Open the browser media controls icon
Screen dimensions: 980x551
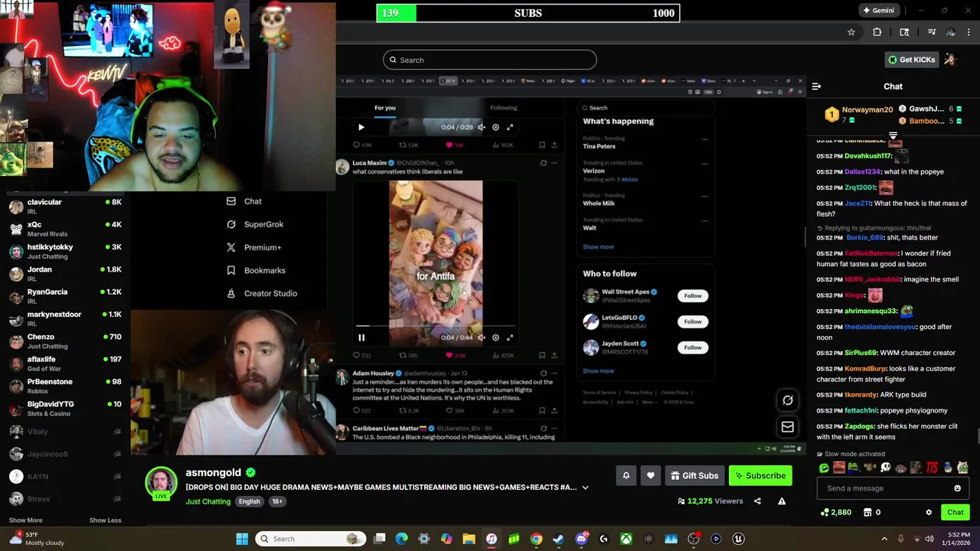tap(931, 32)
